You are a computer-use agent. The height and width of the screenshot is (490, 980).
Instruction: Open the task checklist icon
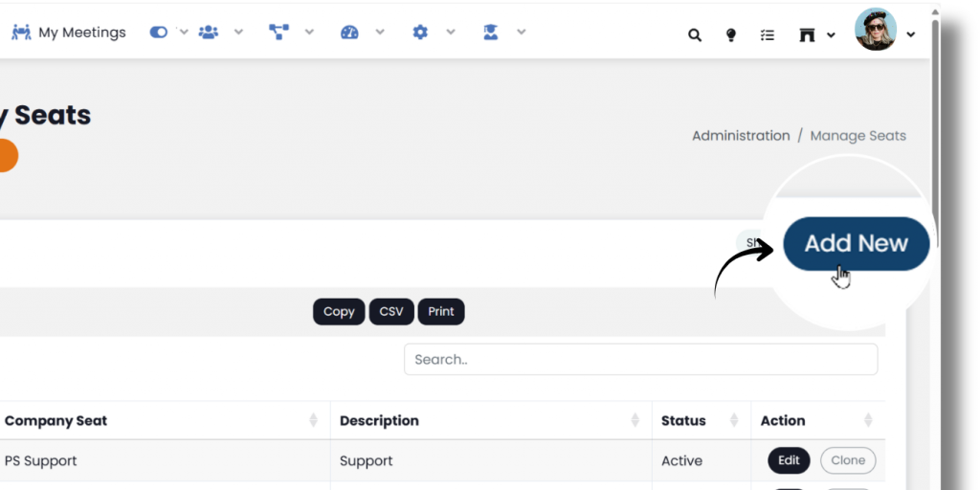[767, 35]
